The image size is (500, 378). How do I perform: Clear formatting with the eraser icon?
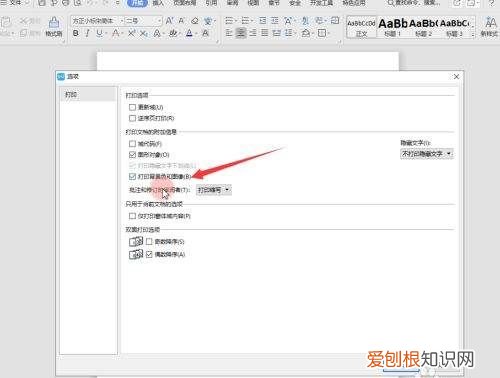click(x=195, y=21)
